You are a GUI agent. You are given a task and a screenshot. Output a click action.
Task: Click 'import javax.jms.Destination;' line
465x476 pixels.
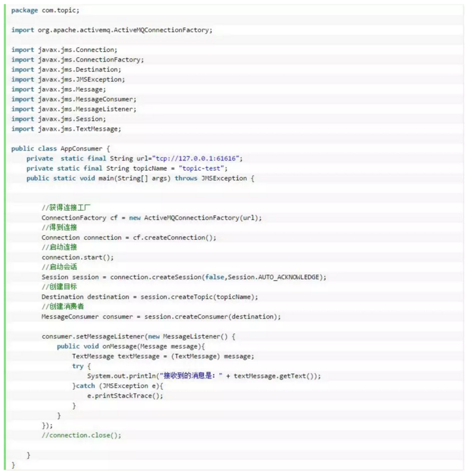[x=66, y=70]
